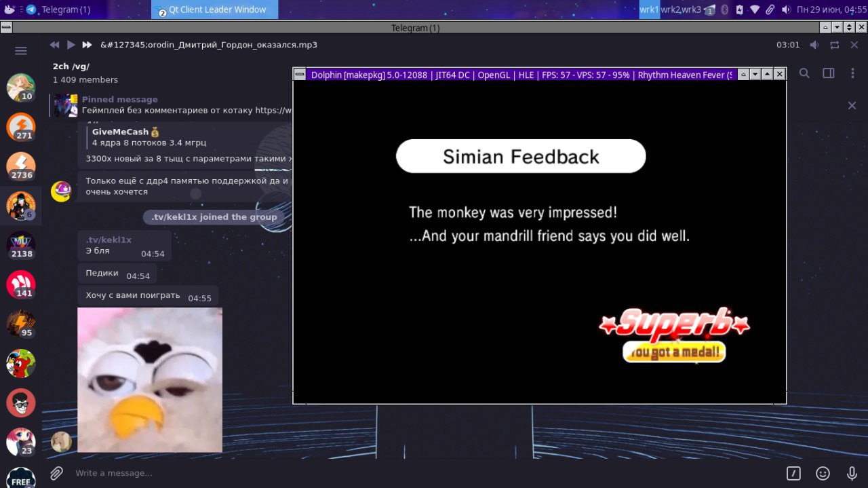Switch to workspace wrk1
This screenshot has height=488, width=868.
pos(649,10)
